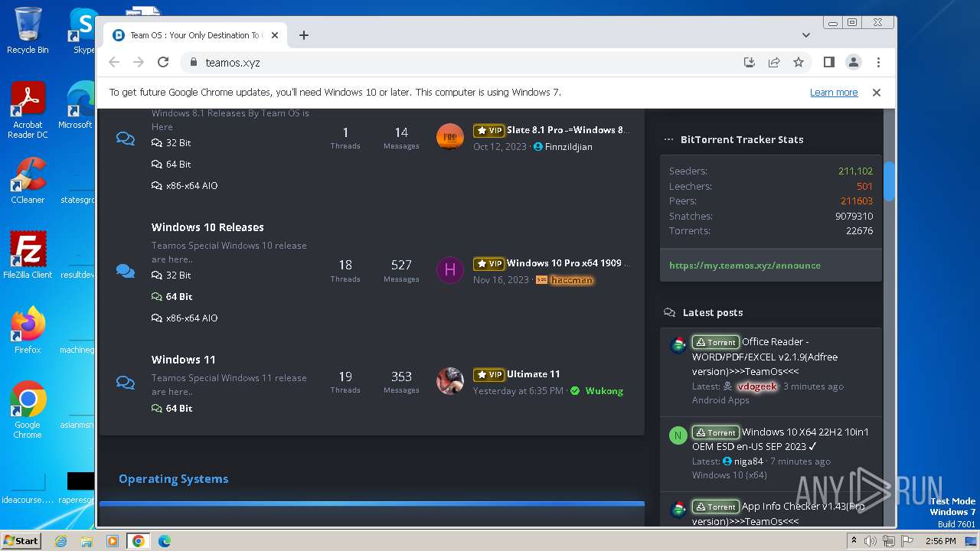Viewport: 980px width, 551px height.
Task: Click the H avatar thumbnail
Action: [450, 269]
